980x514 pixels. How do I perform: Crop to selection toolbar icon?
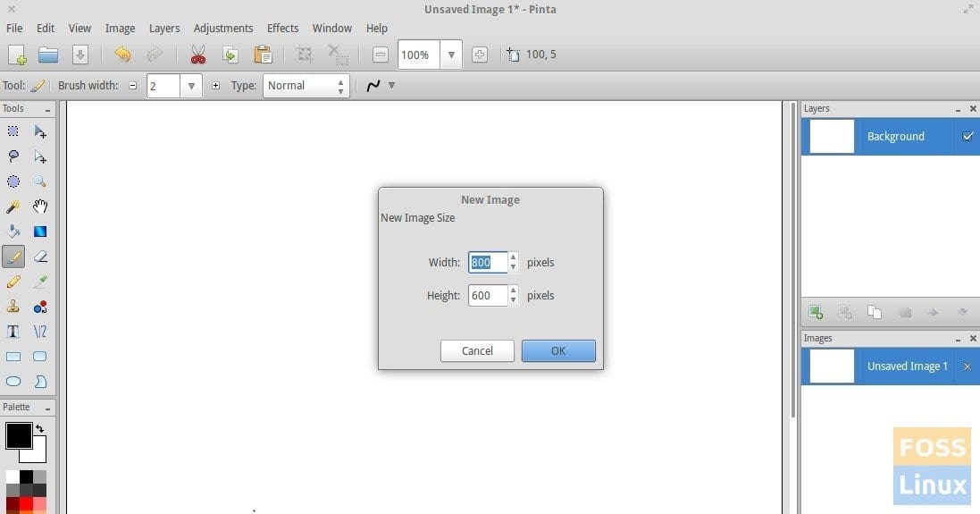point(305,55)
